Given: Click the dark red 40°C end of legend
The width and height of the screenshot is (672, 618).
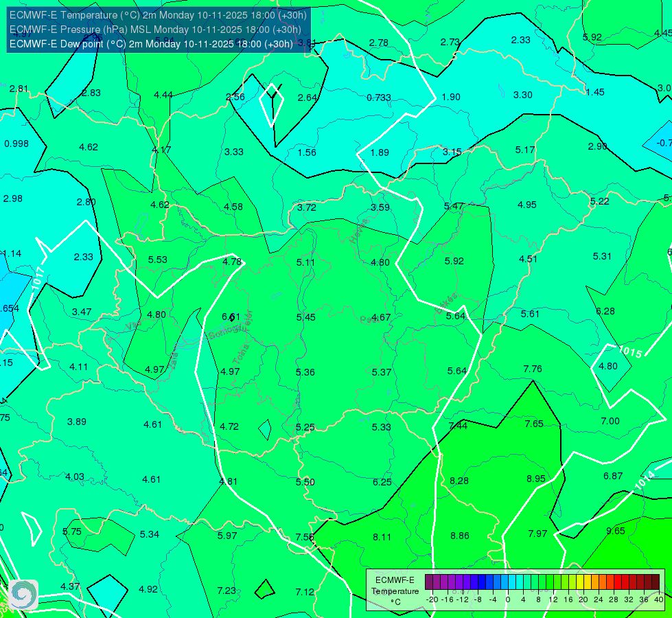Looking at the screenshot, I should (x=656, y=582).
